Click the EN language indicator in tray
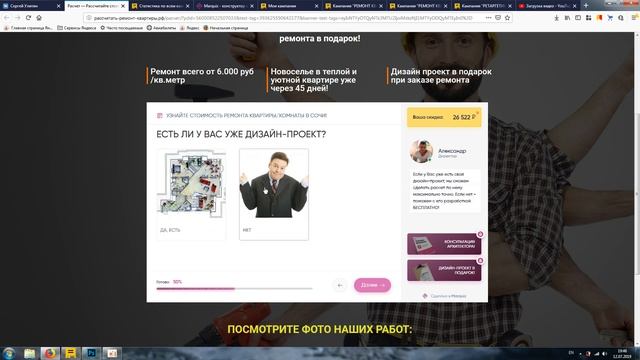640x360 pixels. point(571,353)
